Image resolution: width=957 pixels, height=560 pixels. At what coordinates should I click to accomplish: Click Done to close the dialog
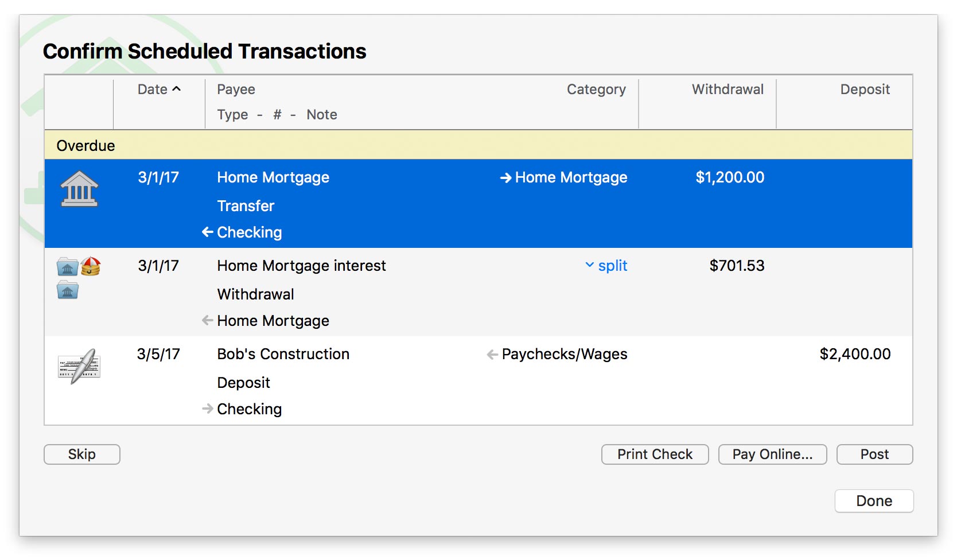[874, 501]
